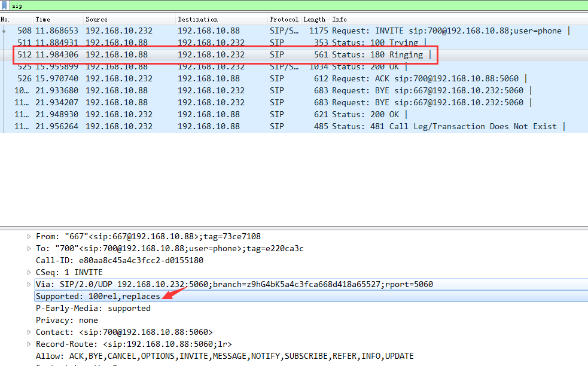This screenshot has height=366, width=588.
Task: Select the 481 Call Leg/Transaction Does Not Exist packet
Action: tap(239, 127)
